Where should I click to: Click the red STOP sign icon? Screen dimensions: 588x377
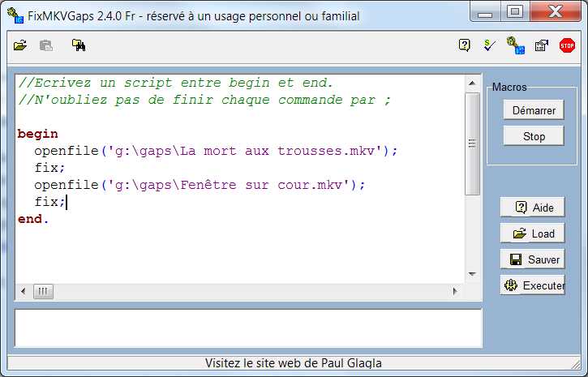coord(567,46)
